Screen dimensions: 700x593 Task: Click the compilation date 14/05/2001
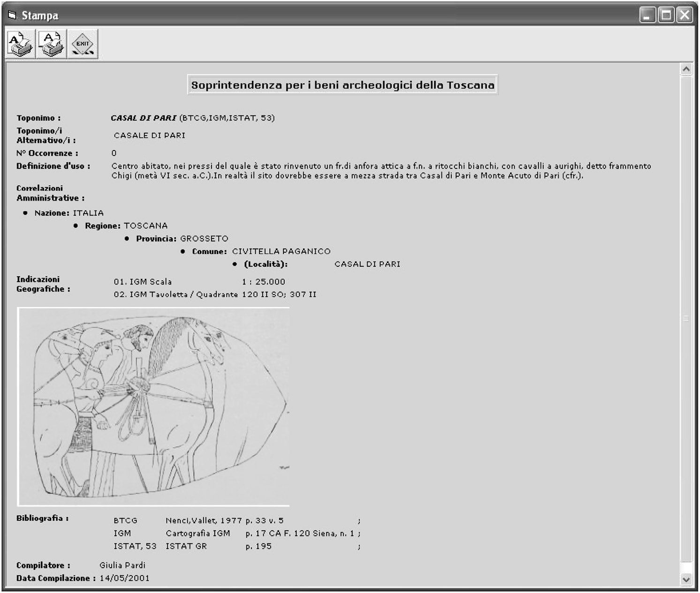[124, 578]
